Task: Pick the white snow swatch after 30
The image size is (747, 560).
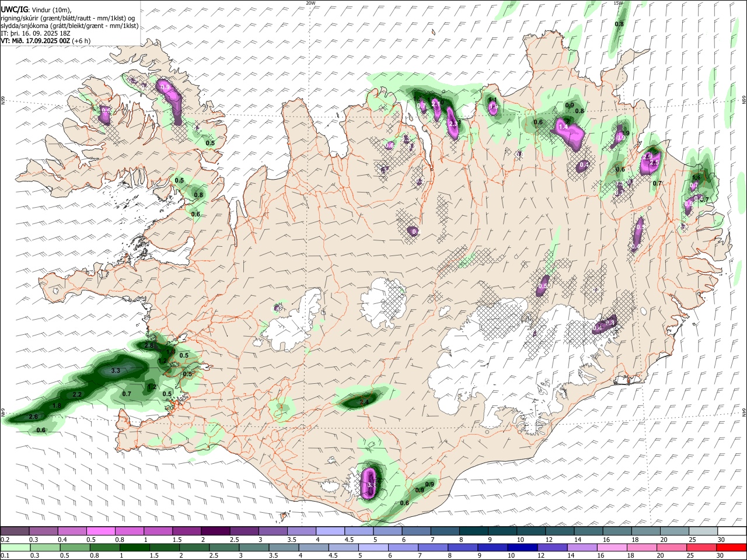Action: coord(732,531)
